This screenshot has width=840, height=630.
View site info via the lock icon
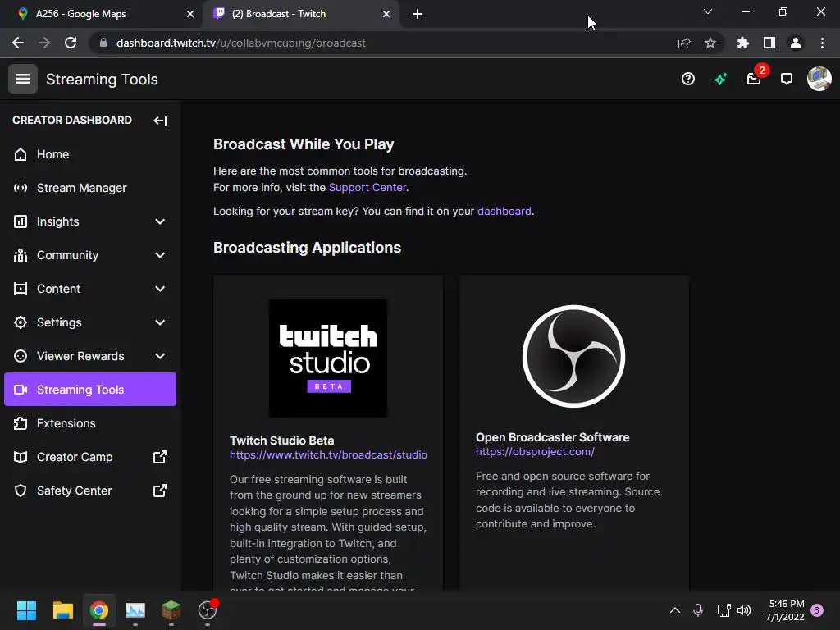103,43
